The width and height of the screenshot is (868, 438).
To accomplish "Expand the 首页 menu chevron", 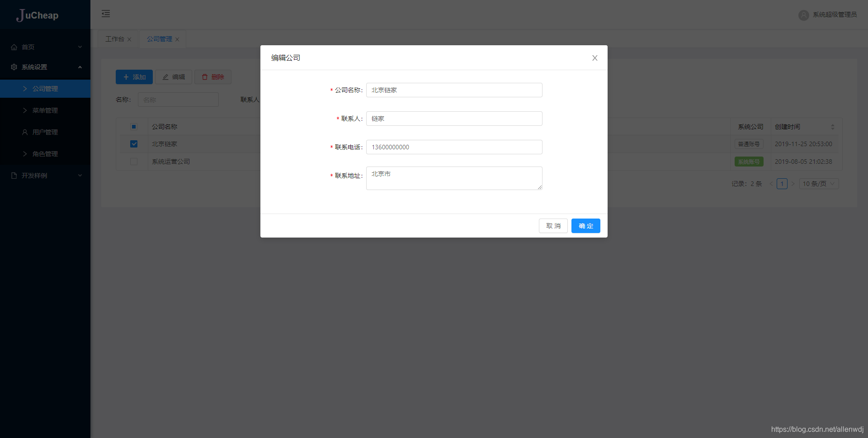I will point(80,47).
